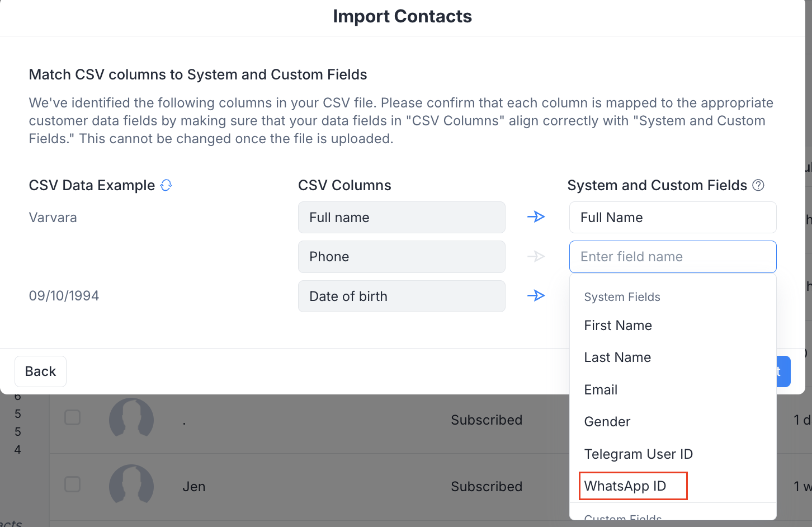This screenshot has width=812, height=527.
Task: Choose First Name from System Fields
Action: coord(618,326)
